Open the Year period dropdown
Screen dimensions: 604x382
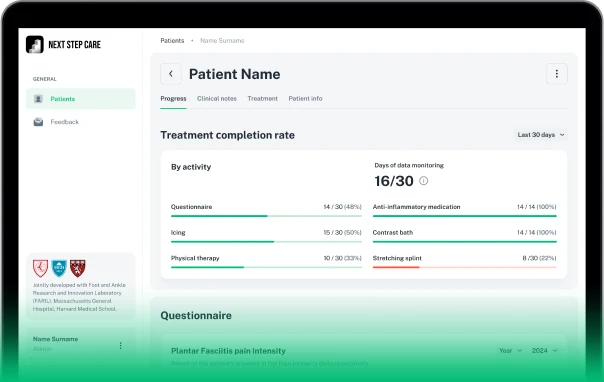click(x=510, y=350)
